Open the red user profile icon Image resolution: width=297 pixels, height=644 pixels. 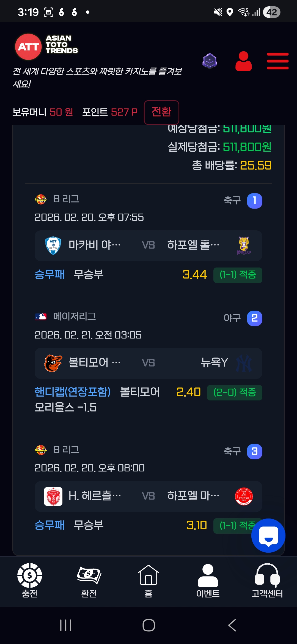(244, 61)
